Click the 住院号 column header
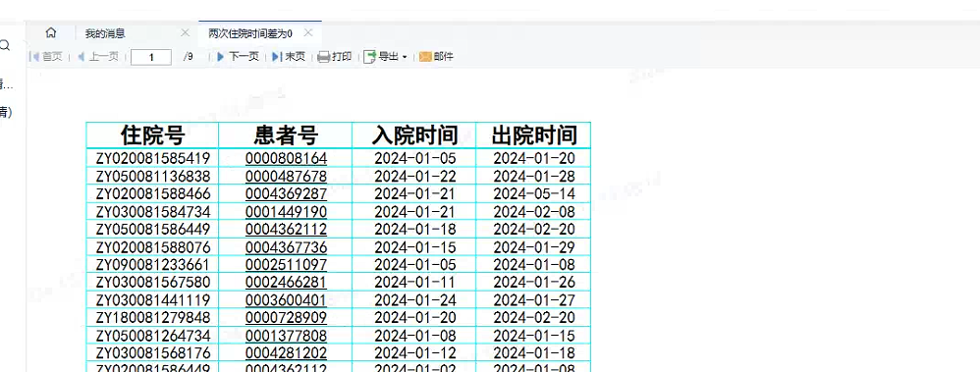Viewport: 980px width, 372px height. (152, 135)
